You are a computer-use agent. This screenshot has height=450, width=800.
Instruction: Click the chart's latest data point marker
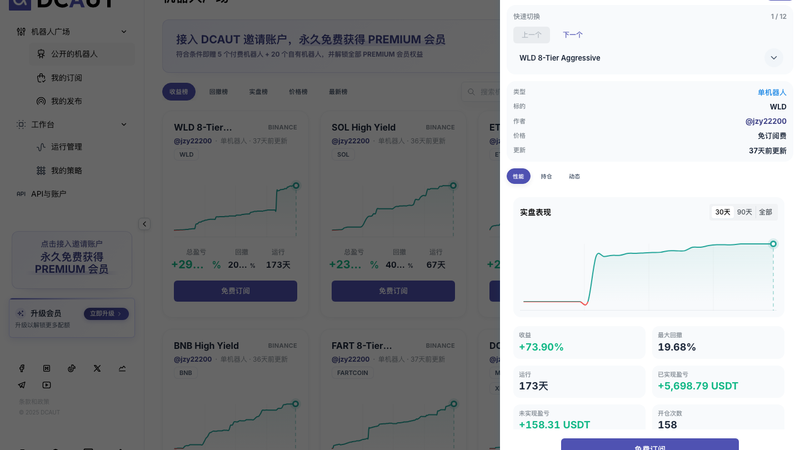click(773, 244)
